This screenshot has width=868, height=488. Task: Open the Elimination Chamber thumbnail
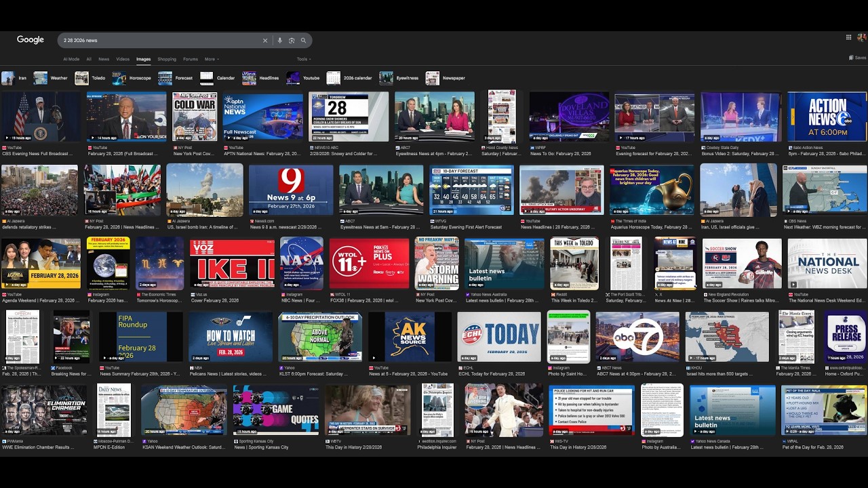[x=44, y=410]
